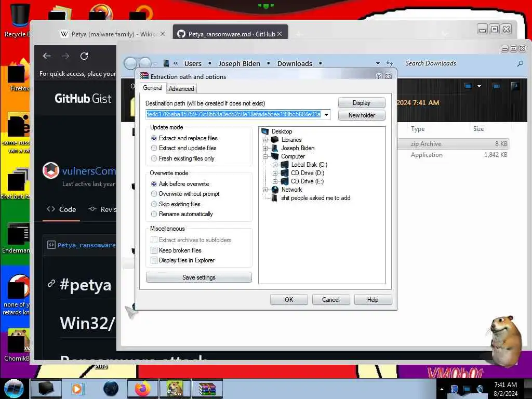Viewport: 532px width, 399px height.
Task: Expand the Libraries tree node
Action: [265, 140]
